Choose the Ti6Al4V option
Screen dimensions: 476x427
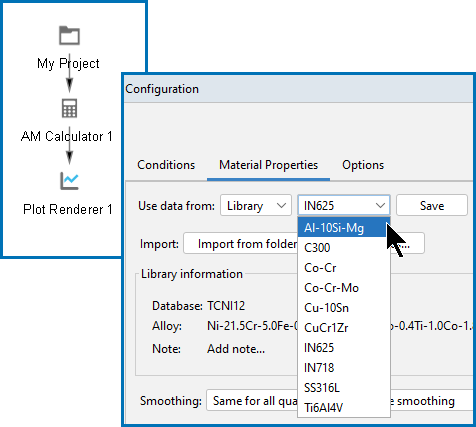point(344,407)
